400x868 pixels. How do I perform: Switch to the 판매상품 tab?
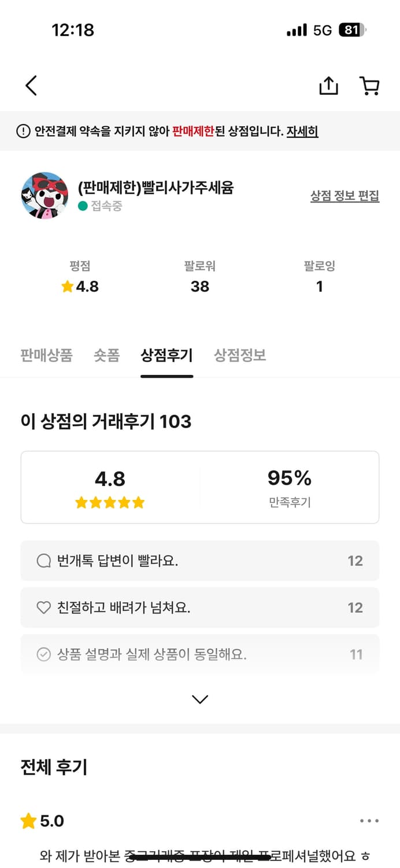pyautogui.click(x=46, y=355)
